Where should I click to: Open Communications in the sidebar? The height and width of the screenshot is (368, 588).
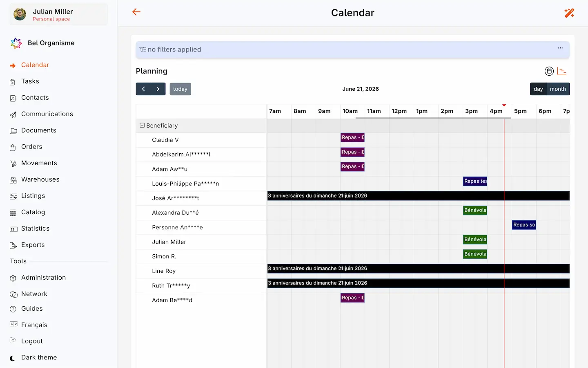pyautogui.click(x=47, y=114)
